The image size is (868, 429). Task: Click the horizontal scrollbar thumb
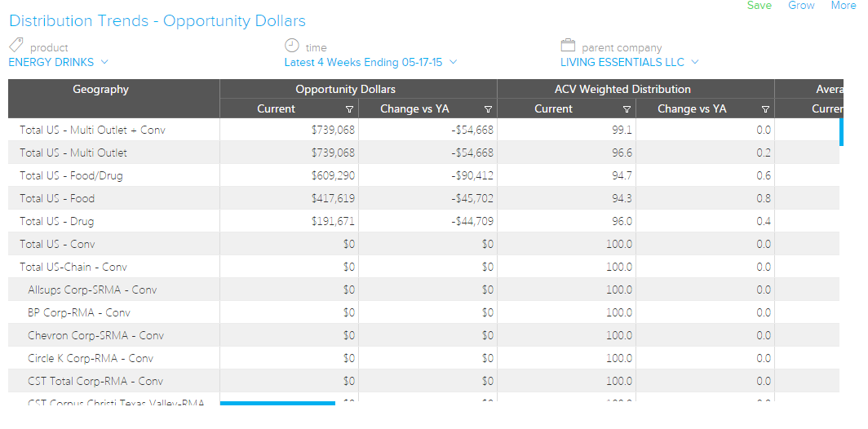point(277,403)
